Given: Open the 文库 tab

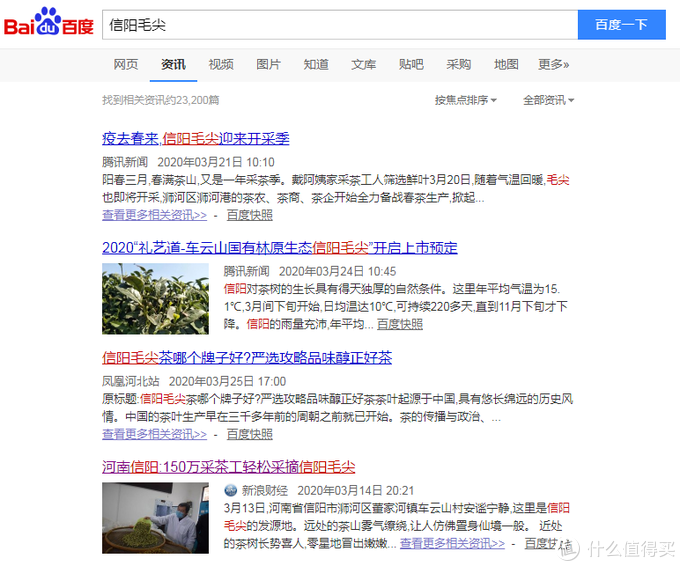Looking at the screenshot, I should pos(363,65).
